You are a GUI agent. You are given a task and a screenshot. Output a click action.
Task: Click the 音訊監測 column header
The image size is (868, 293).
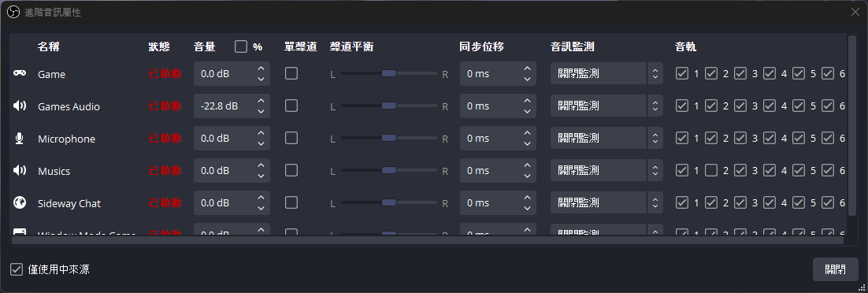pos(573,46)
